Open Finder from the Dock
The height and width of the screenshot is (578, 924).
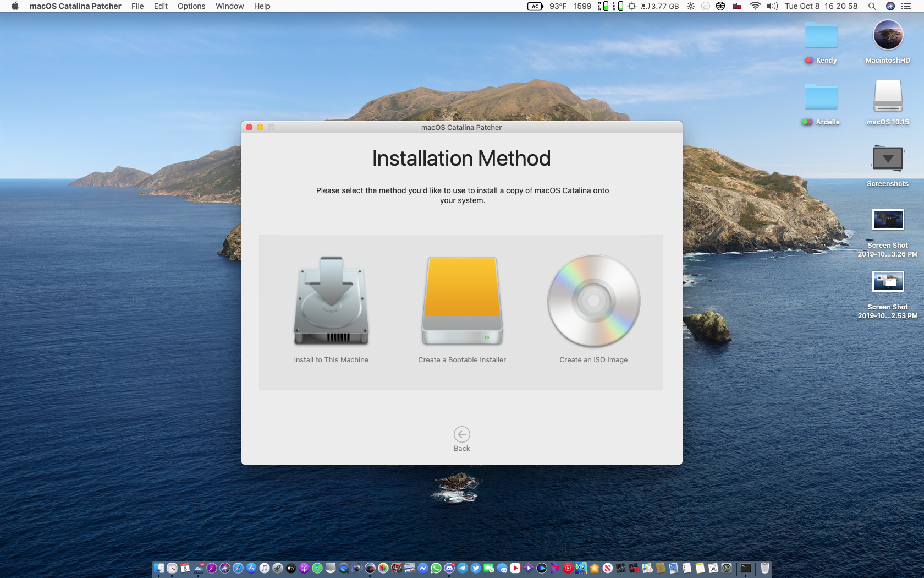(159, 568)
